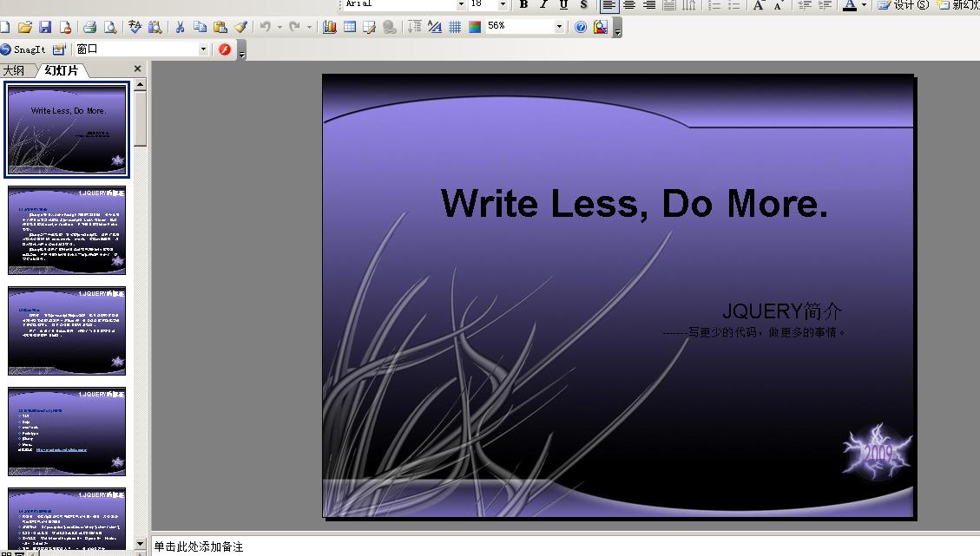Viewport: 980px width, 556px height.
Task: Undo the last action
Action: pos(266,27)
